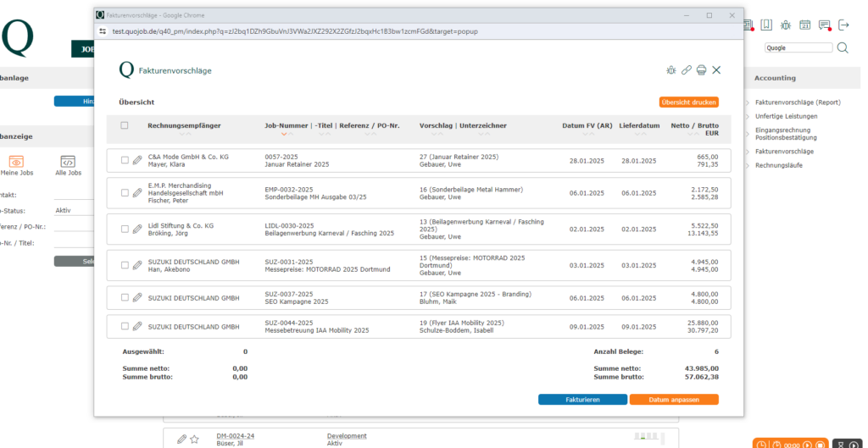Viewport: 868px width, 448px height.
Task: Edit E.M.P. Merchandising row with pencil icon
Action: 138,192
